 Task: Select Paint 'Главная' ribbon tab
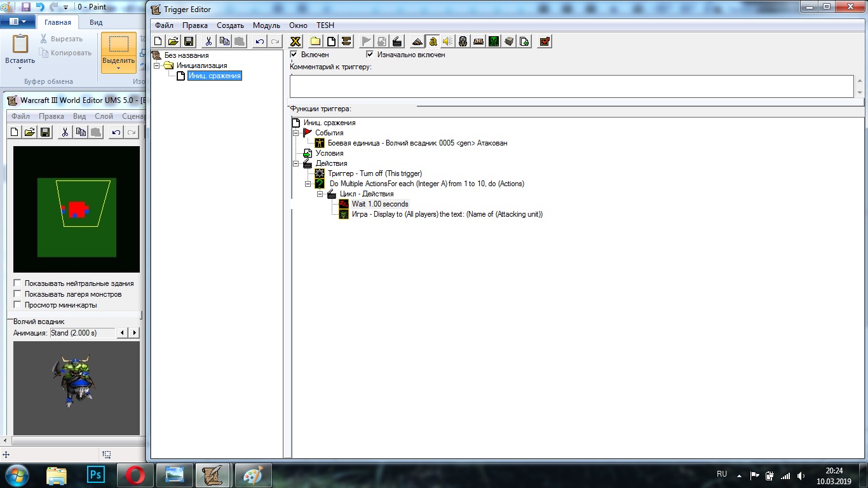[x=58, y=22]
